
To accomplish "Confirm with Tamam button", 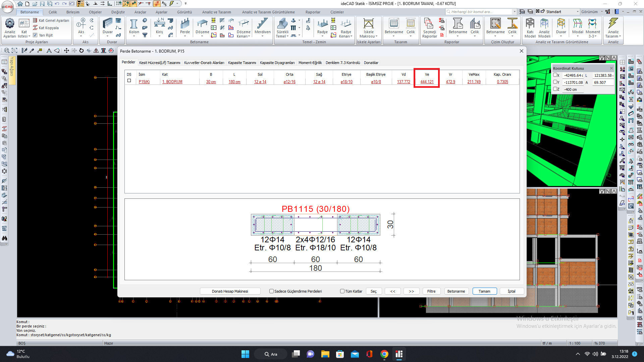I will [x=484, y=291].
